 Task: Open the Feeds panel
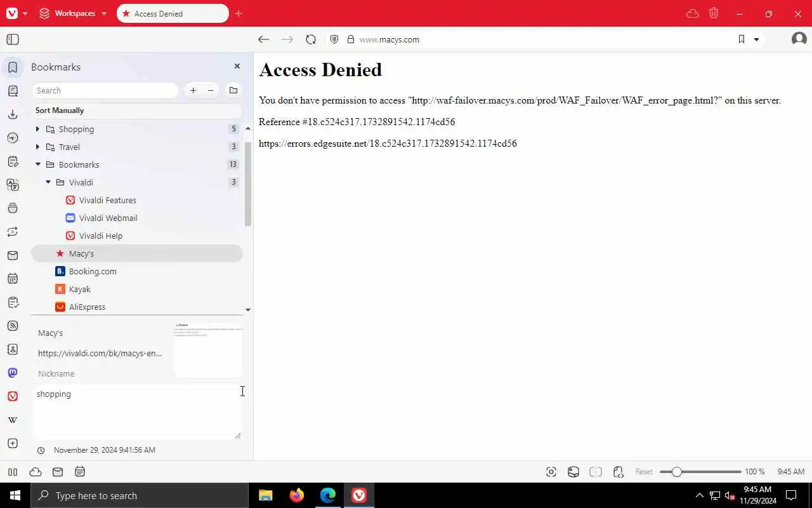pyautogui.click(x=12, y=326)
